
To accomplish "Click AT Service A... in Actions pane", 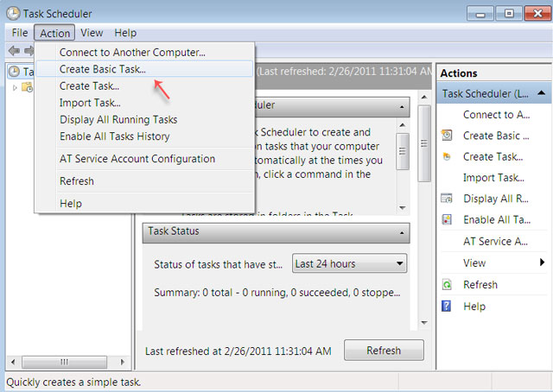I will click(495, 242).
